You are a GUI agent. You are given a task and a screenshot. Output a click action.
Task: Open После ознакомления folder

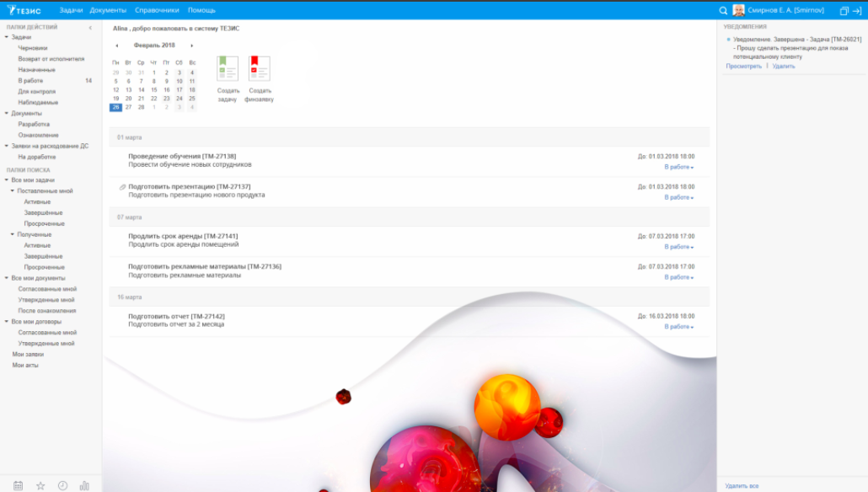point(47,311)
